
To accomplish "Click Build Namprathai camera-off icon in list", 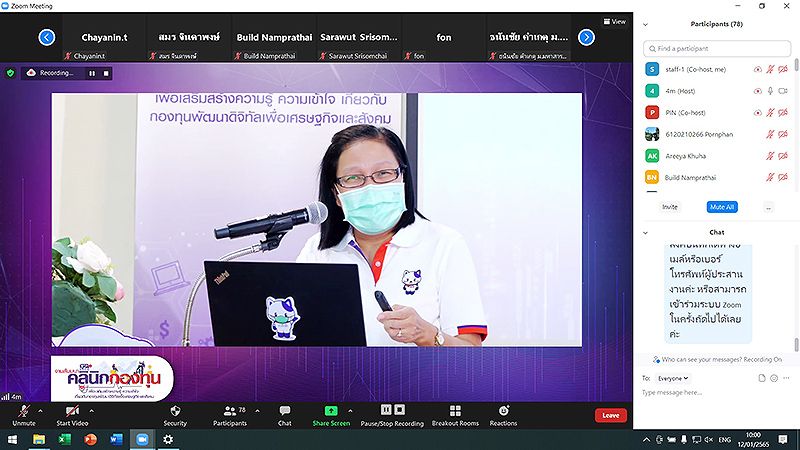I will tap(783, 178).
